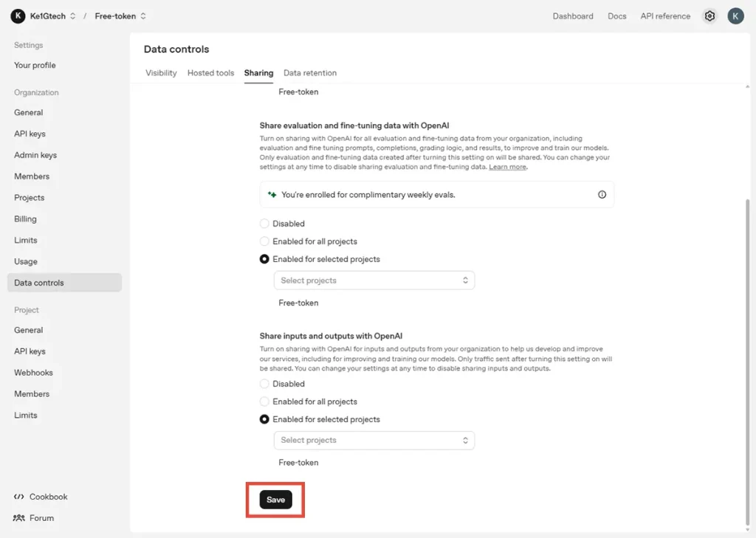Screen dimensions: 756x538
Task: Open Your profile settings
Action: 35,65
